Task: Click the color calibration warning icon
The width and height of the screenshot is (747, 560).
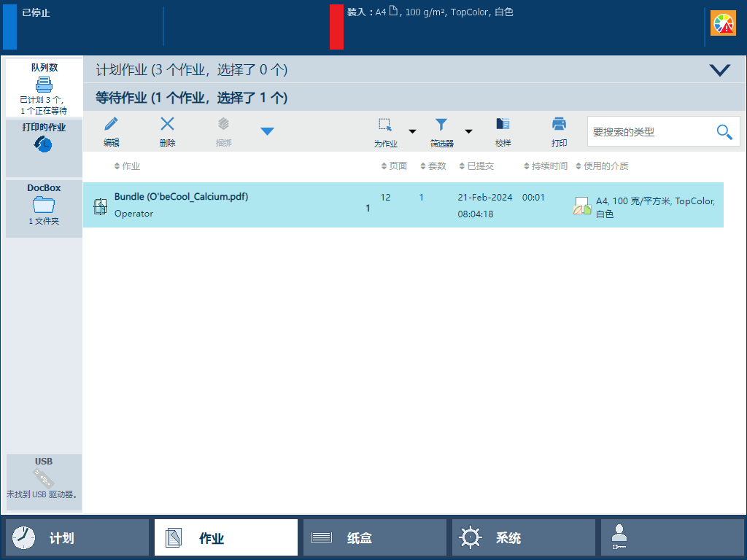Action: pyautogui.click(x=723, y=23)
